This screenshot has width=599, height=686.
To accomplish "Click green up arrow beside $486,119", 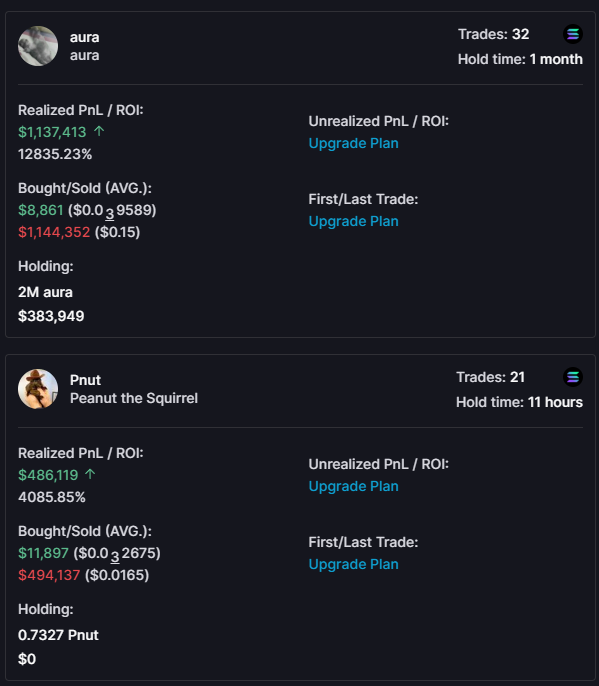I will click(91, 474).
